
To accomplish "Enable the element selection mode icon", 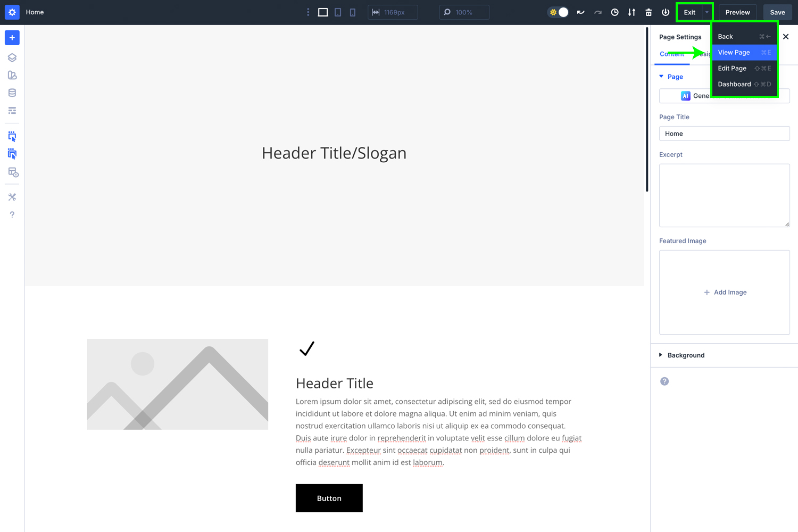I will click(12, 136).
